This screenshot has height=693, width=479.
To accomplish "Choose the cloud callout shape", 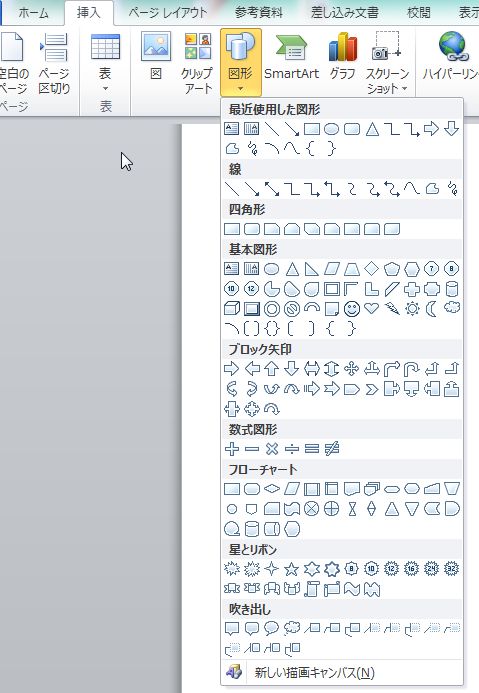I will coord(292,628).
